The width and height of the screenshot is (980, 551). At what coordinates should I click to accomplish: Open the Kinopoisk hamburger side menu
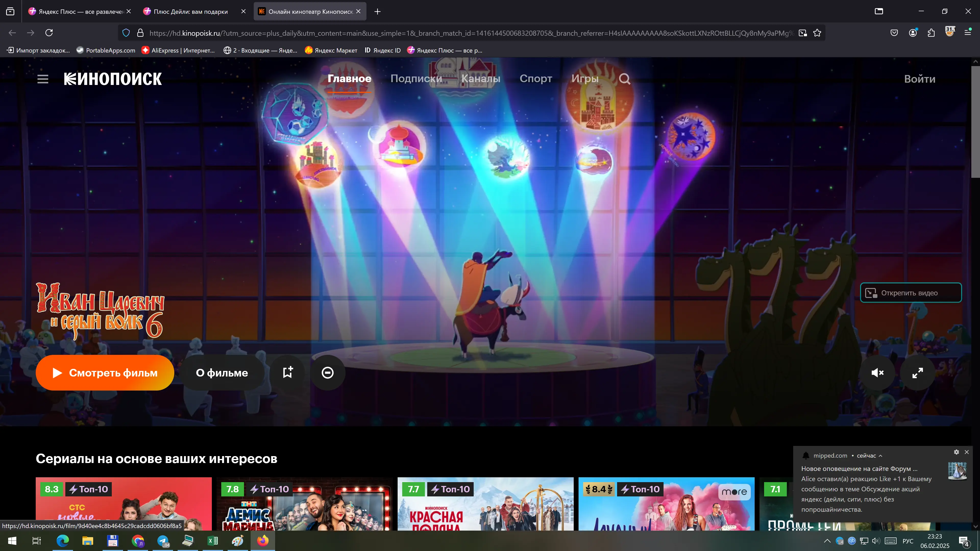tap(43, 79)
